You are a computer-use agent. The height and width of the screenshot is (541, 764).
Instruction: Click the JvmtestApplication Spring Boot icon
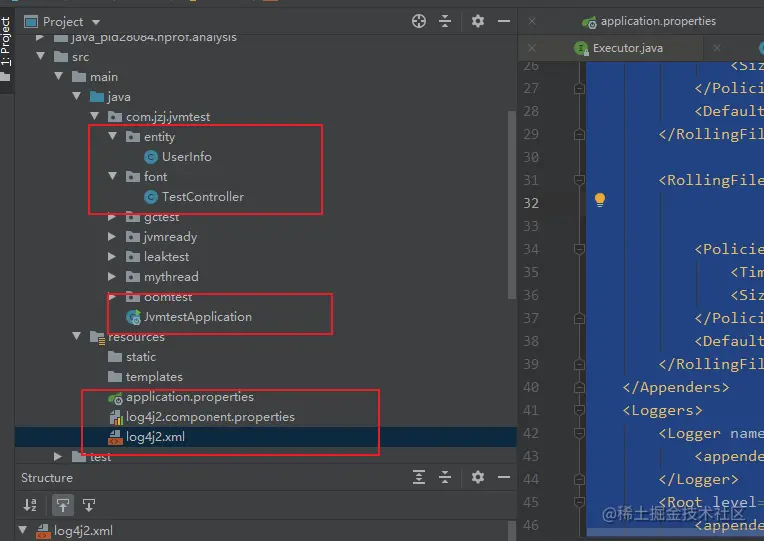point(133,317)
